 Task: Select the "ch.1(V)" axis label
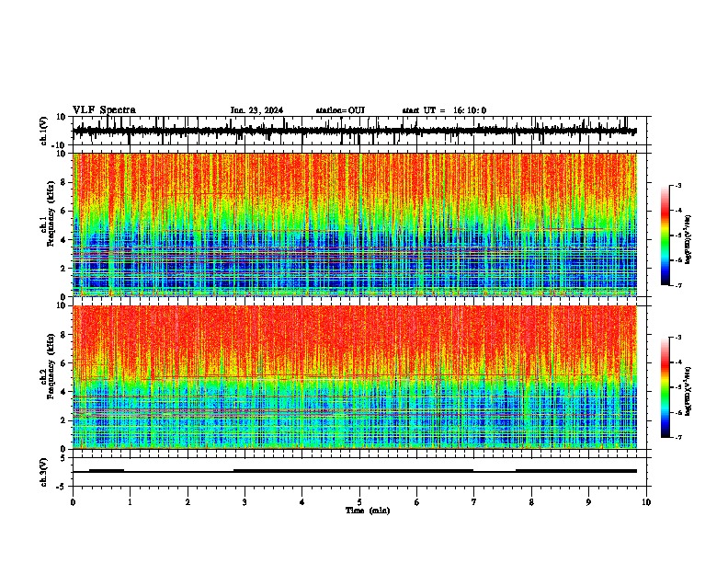coord(44,131)
